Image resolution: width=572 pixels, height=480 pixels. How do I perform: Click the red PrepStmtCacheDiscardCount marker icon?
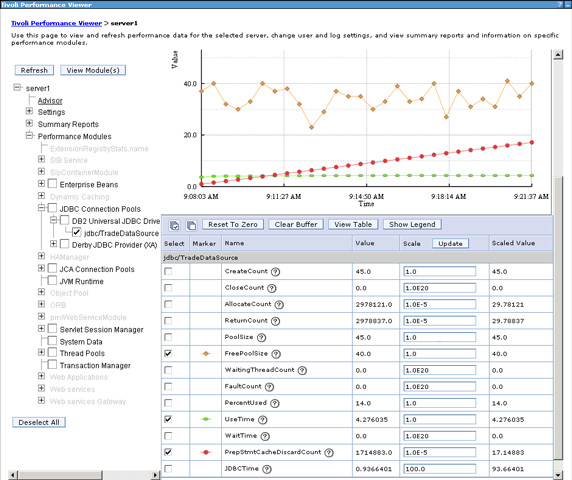[206, 452]
